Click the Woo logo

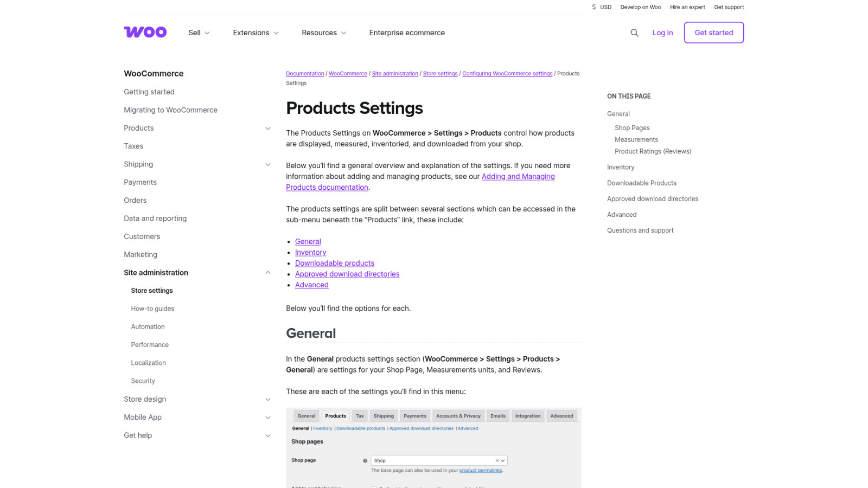pos(145,33)
